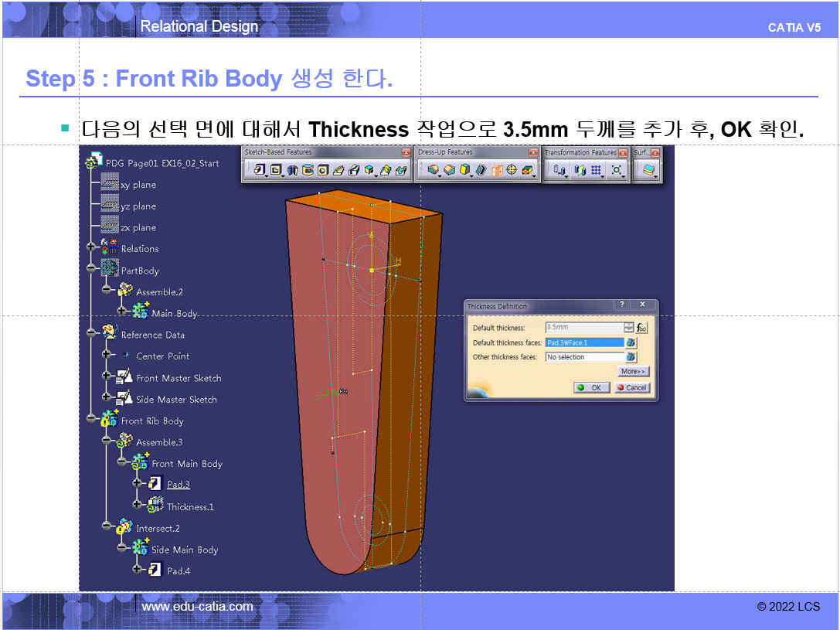Cancel the Thickness Definition dialog

pyautogui.click(x=632, y=387)
